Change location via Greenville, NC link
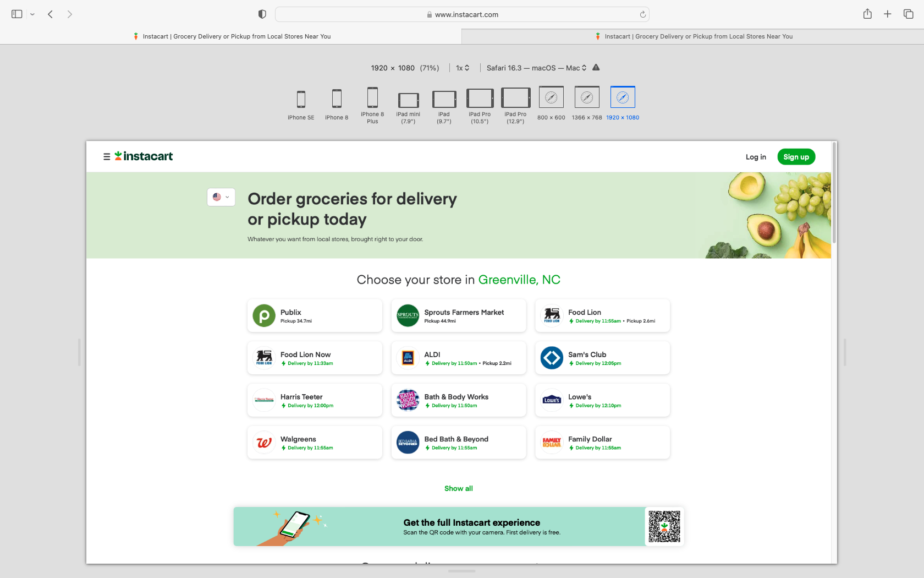Viewport: 924px width, 578px height. coord(519,280)
